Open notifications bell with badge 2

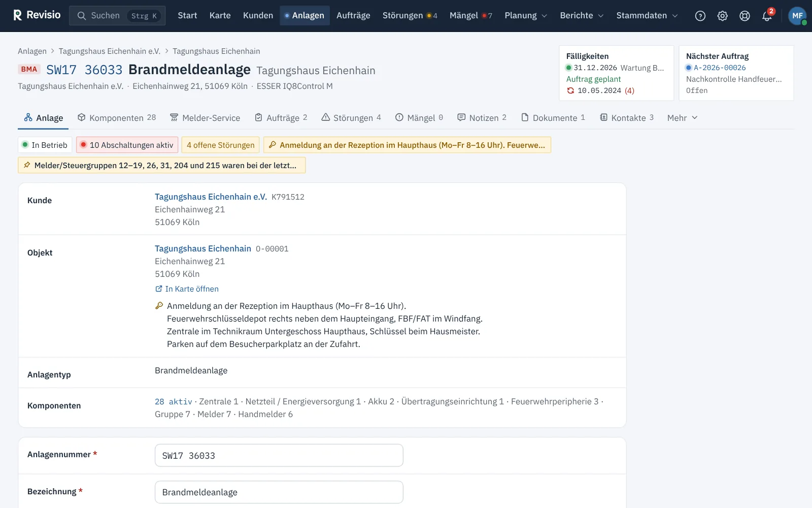[x=767, y=16]
